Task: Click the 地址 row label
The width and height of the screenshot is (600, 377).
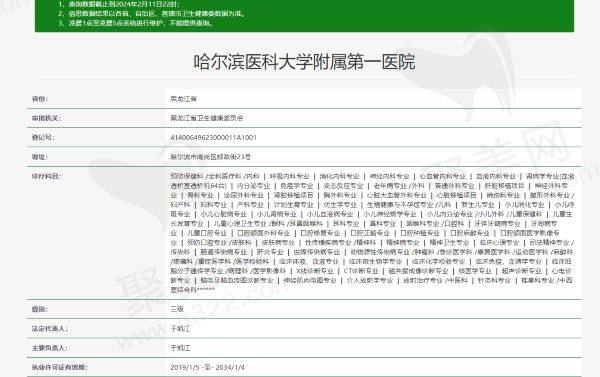Action: (x=40, y=157)
